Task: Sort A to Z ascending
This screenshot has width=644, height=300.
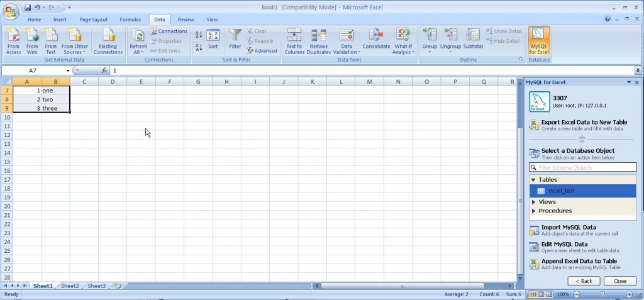Action: [199, 35]
